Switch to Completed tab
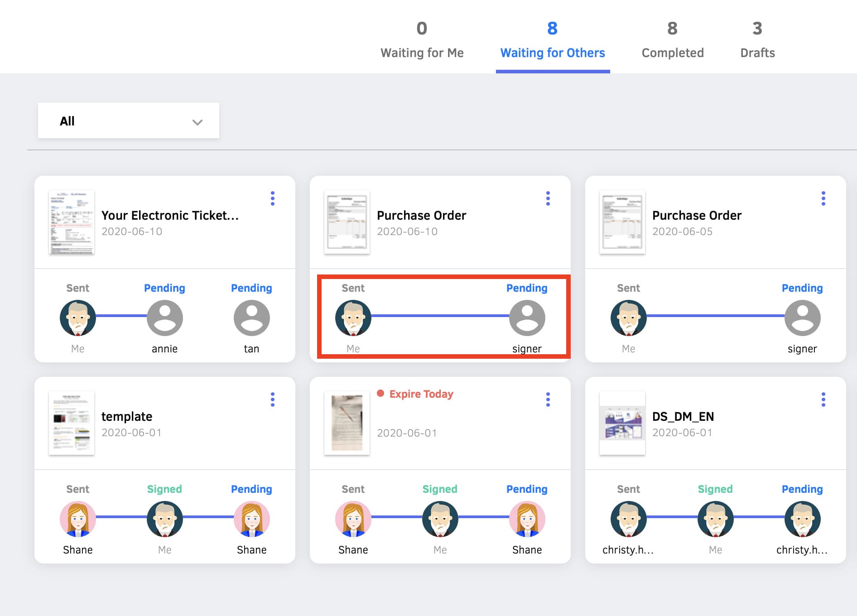The height and width of the screenshot is (616, 857). pos(672,41)
